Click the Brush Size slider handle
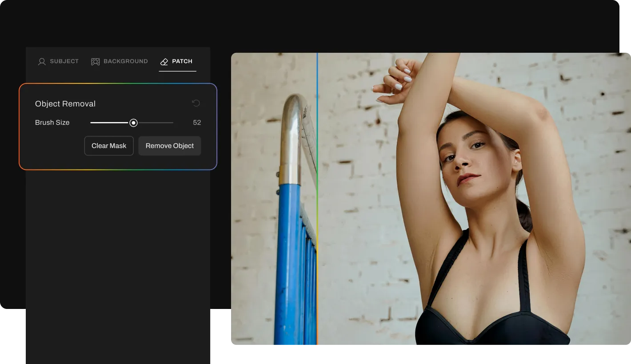Screen dimensions: 631x364 click(x=133, y=123)
